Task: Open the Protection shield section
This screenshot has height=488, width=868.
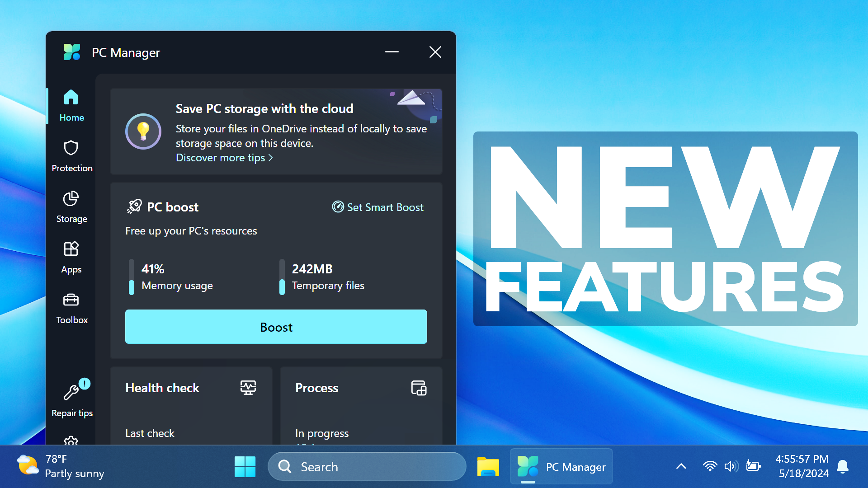Action: click(71, 156)
